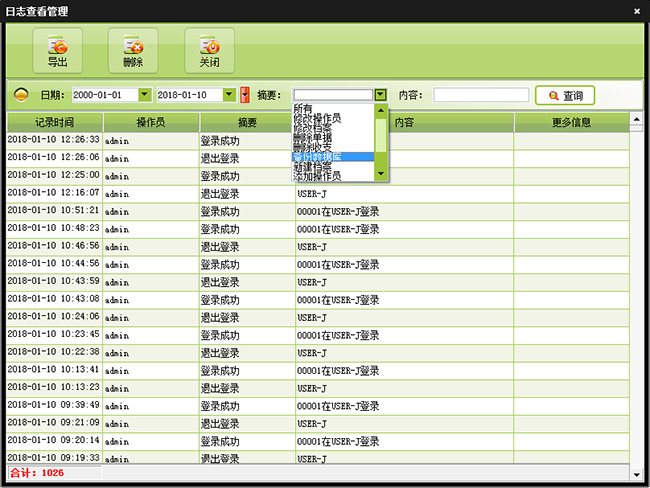Open the end date 2018-01-10 dropdown
Screen dimensions: 650x488
click(230, 95)
